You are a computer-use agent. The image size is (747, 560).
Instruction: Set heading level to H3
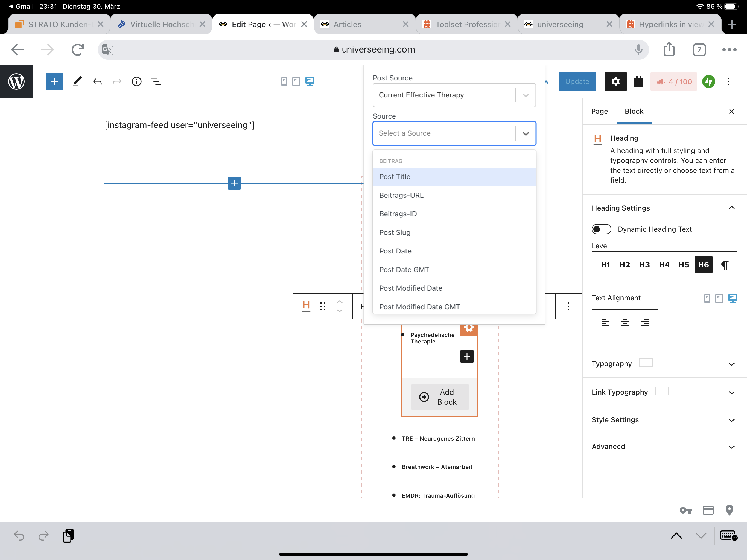(x=644, y=264)
